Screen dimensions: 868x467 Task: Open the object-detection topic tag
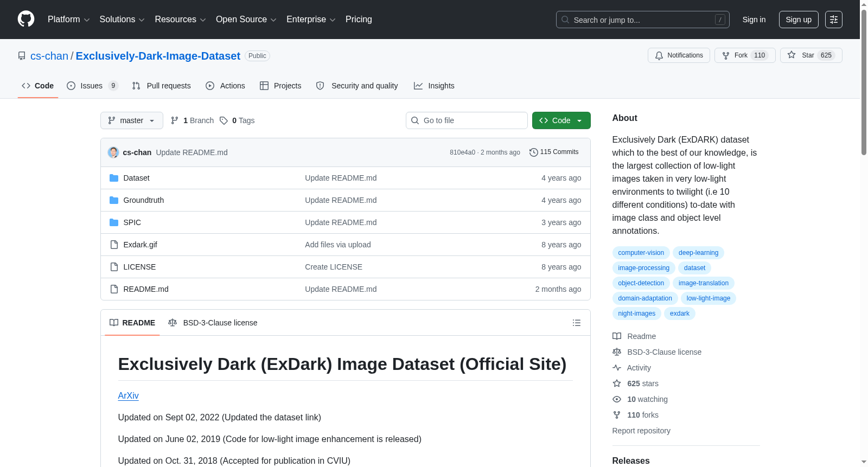click(x=641, y=283)
